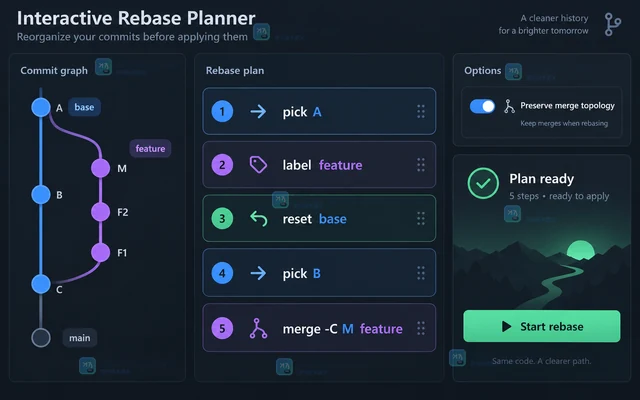Click the arrow icon on pick B step
This screenshot has width=640, height=400.
(x=258, y=273)
